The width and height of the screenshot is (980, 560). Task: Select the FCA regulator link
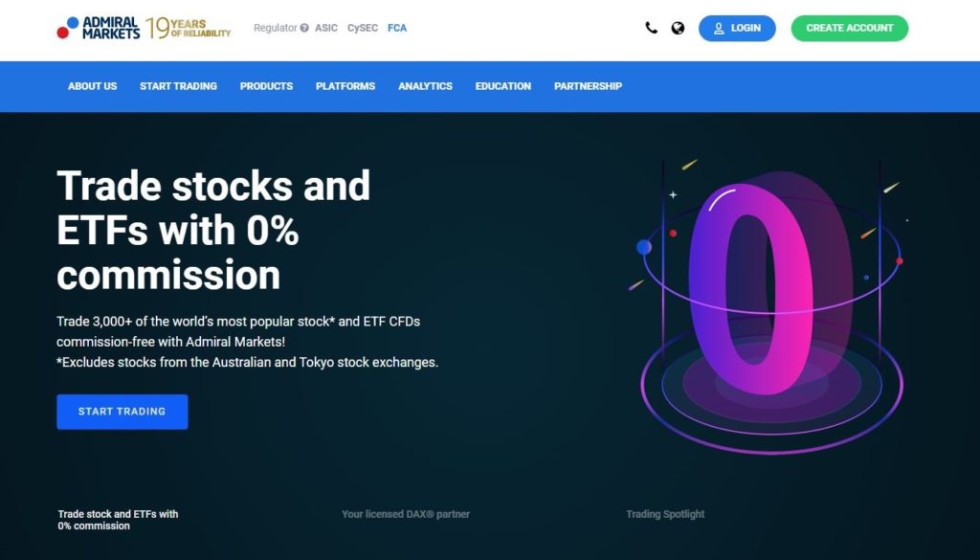pos(397,28)
